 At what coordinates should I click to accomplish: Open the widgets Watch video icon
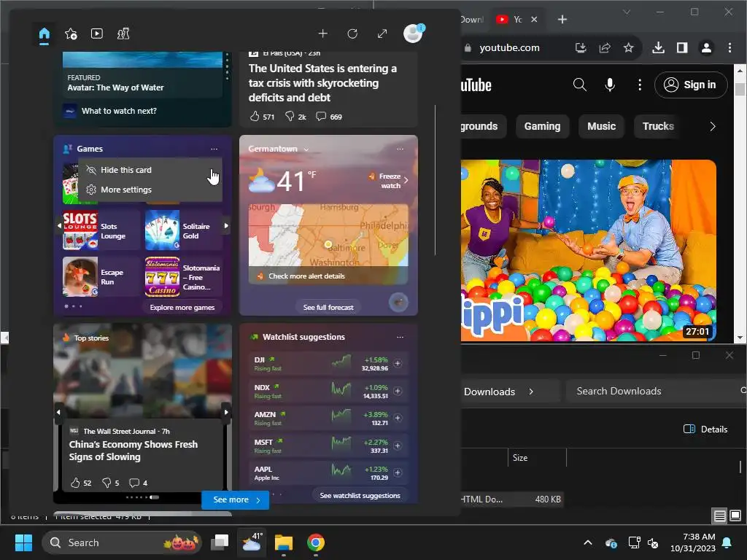[97, 34]
